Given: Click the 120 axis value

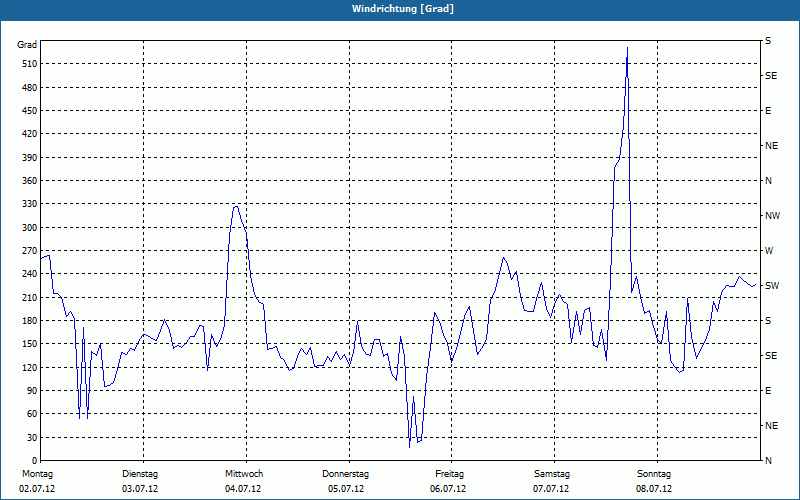Looking at the screenshot, I should point(31,367).
